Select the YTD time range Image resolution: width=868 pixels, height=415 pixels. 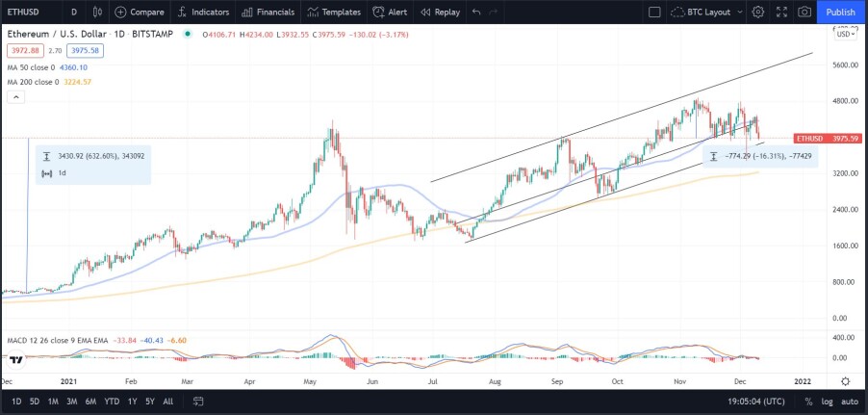(112, 402)
